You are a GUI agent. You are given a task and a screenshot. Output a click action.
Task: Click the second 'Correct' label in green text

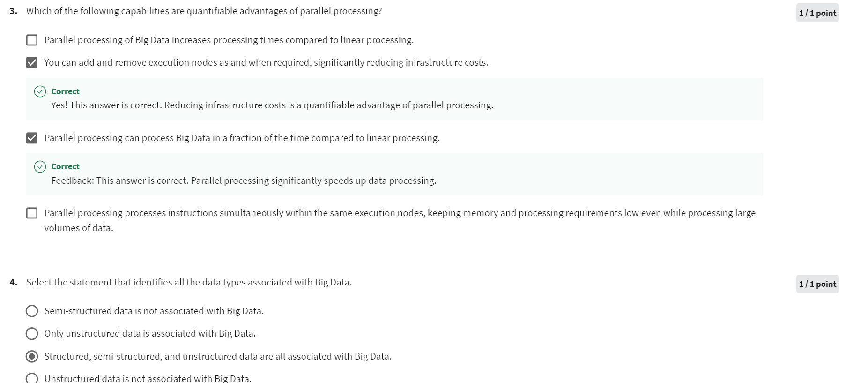pyautogui.click(x=65, y=166)
